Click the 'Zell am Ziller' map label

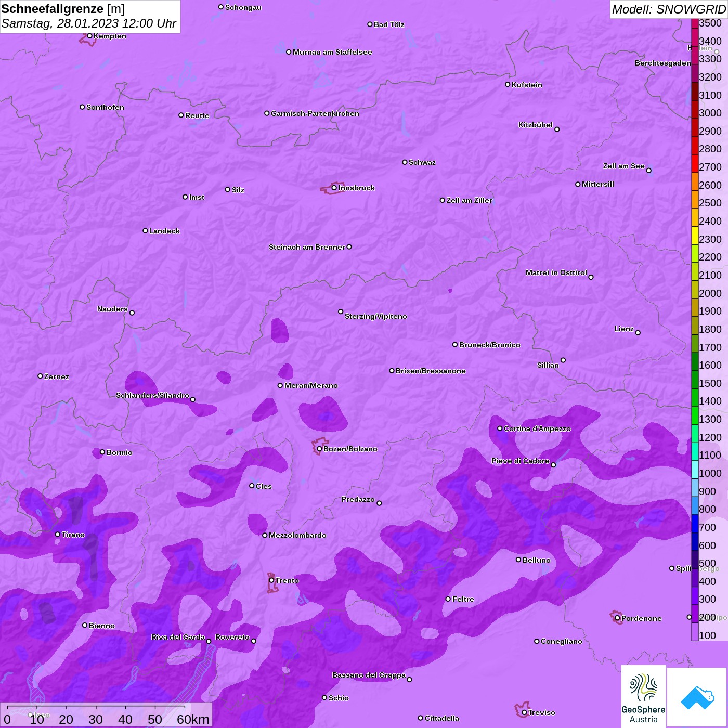pos(470,200)
